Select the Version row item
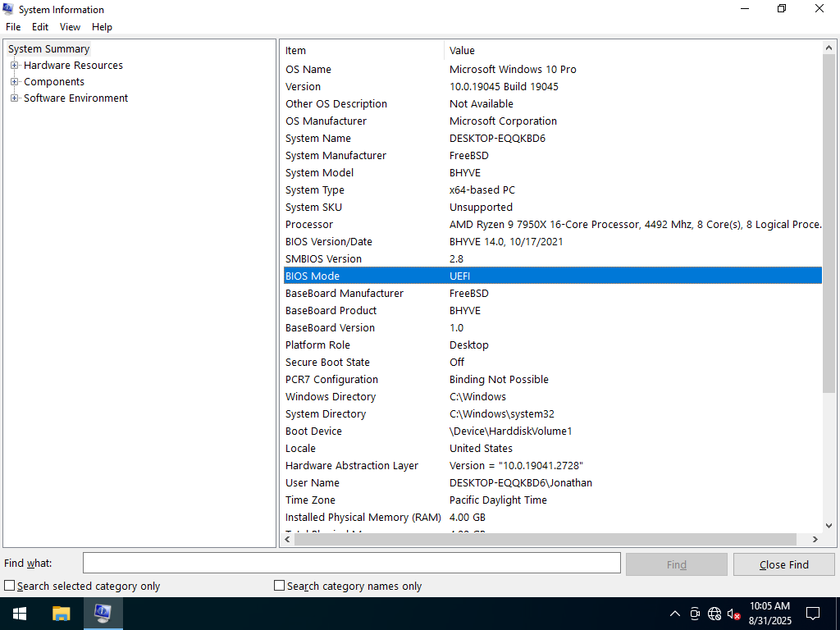The width and height of the screenshot is (840, 630). pyautogui.click(x=552, y=87)
